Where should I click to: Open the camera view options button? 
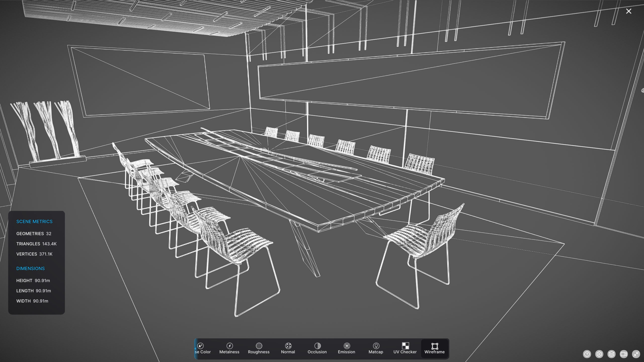pos(624,354)
